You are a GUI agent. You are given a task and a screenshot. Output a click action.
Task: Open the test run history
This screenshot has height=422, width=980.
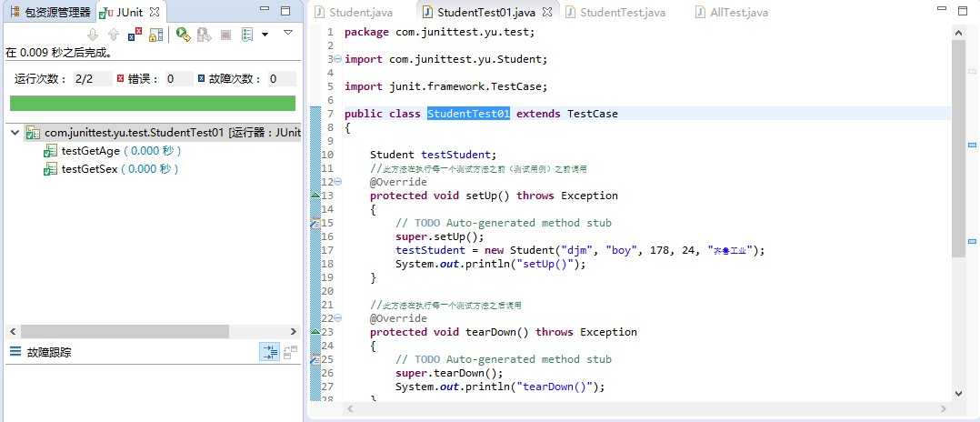coord(247,35)
